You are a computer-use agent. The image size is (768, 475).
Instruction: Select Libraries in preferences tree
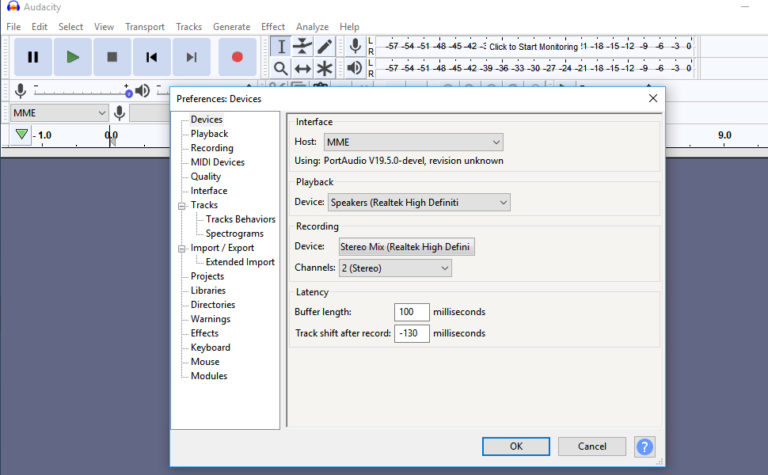coord(208,290)
